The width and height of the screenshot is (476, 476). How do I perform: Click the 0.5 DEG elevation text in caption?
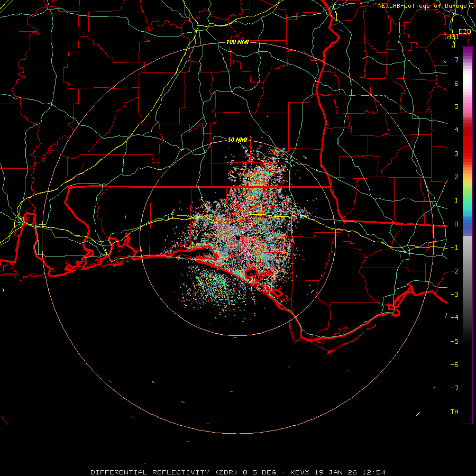pos(259,472)
